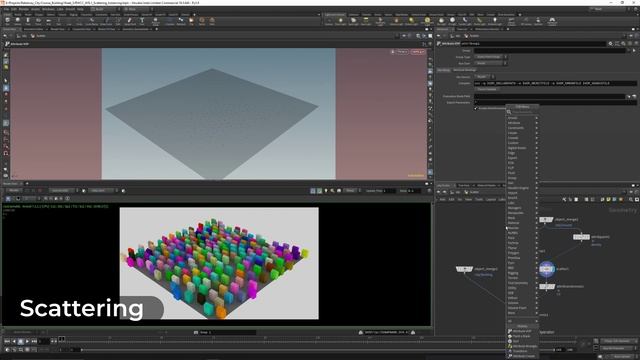The width and height of the screenshot is (640, 360).
Task: Open the Build desktop selector
Action: pyautogui.click(x=104, y=9)
